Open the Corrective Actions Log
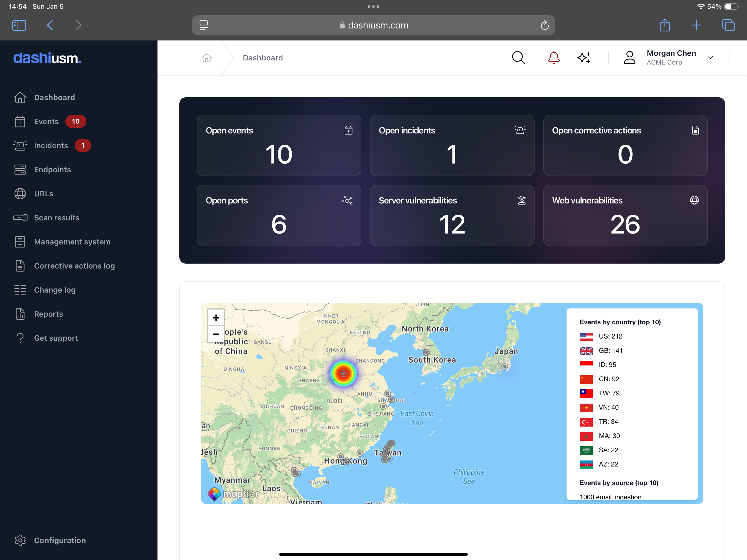 (74, 266)
